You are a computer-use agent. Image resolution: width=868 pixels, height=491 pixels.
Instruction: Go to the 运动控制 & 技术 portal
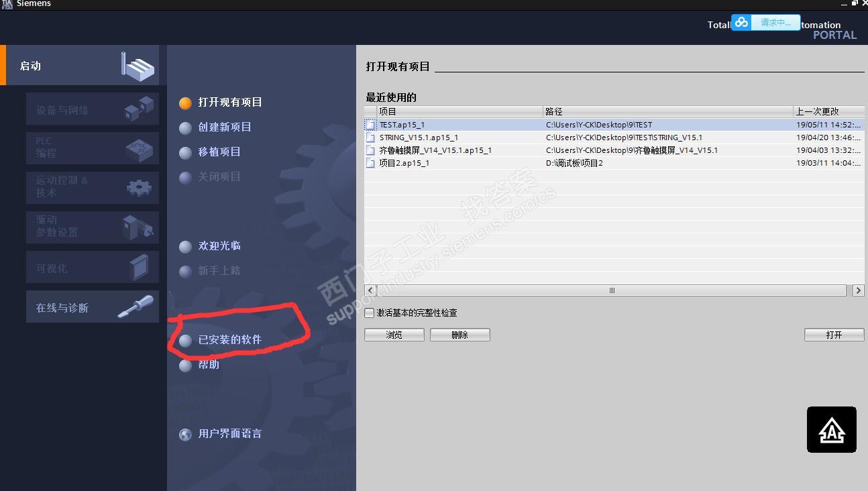click(x=93, y=187)
